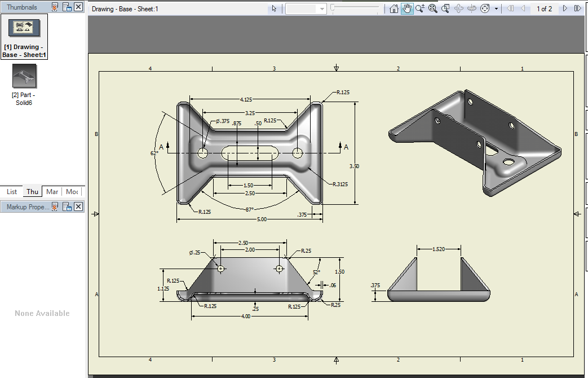Jump to the last page button

[578, 8]
